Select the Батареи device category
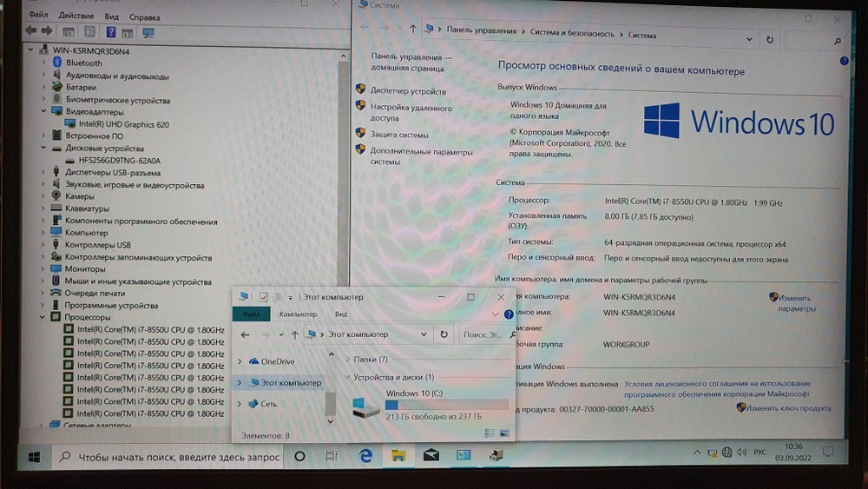This screenshot has width=868, height=489. (81, 87)
